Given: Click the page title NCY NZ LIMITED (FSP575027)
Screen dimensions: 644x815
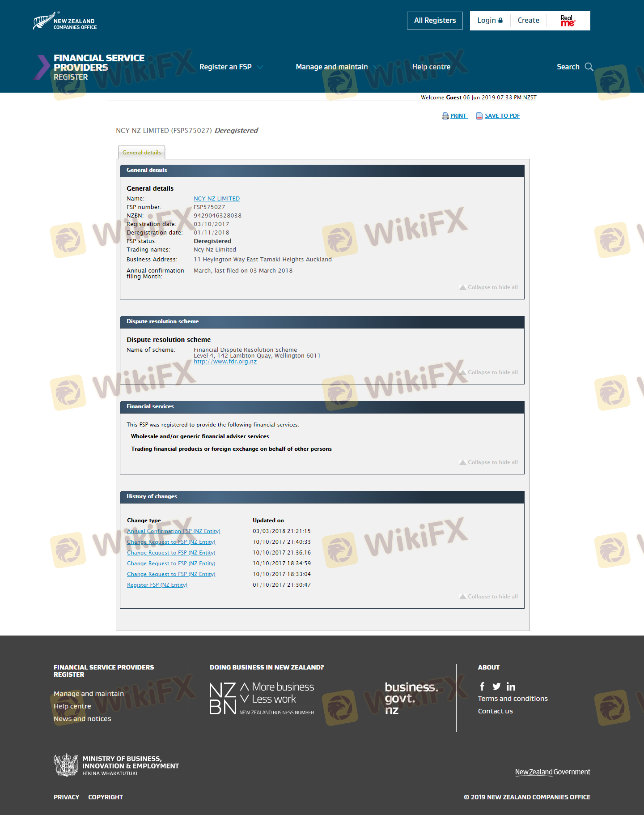Looking at the screenshot, I should coord(164,131).
